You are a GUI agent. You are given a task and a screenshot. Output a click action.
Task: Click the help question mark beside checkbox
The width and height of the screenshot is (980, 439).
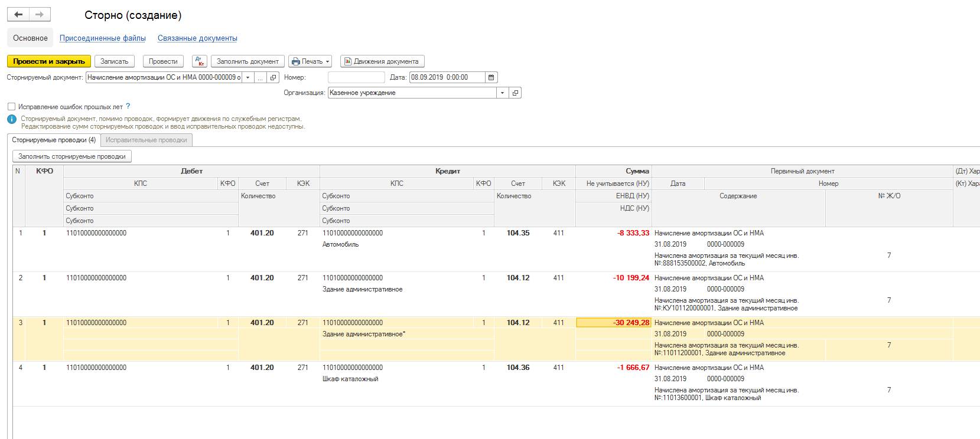click(x=128, y=107)
